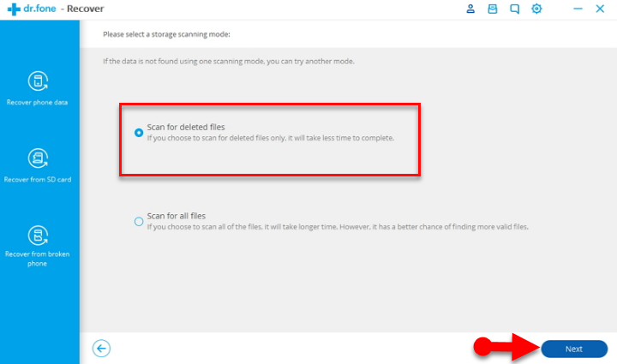This screenshot has height=364, width=617.
Task: Minimize the dr.fone window
Action: [576, 9]
